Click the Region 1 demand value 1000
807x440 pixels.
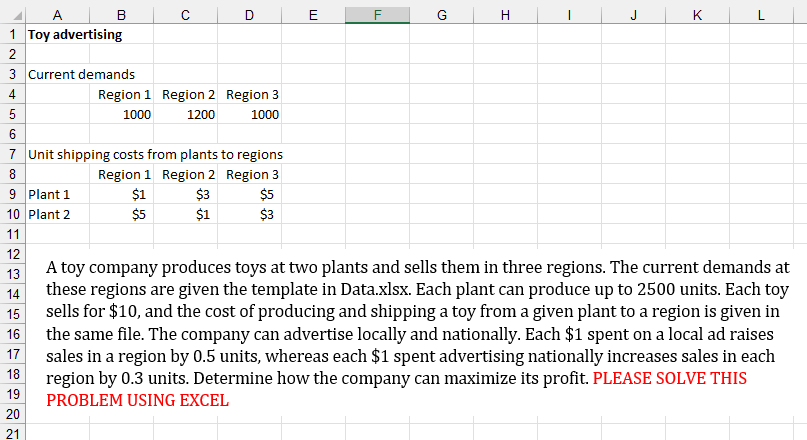[136, 114]
